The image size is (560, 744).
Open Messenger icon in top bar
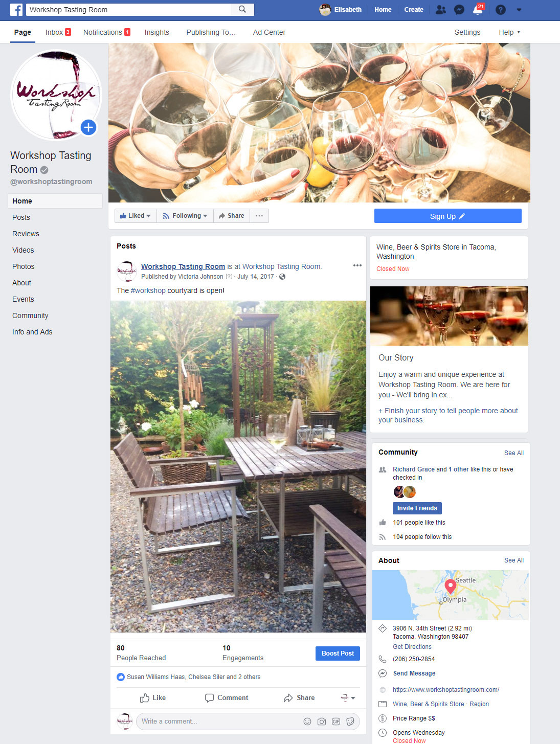click(x=459, y=10)
